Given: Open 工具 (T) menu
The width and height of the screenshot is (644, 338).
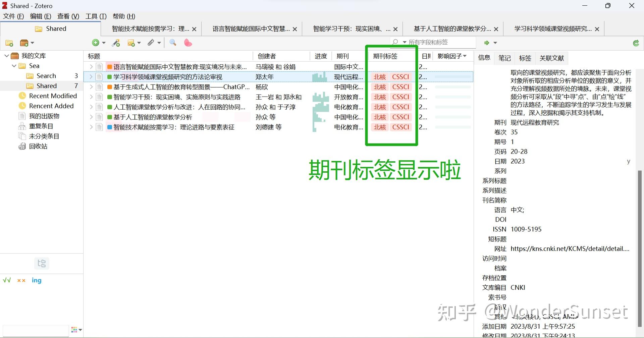Looking at the screenshot, I should click(x=96, y=16).
